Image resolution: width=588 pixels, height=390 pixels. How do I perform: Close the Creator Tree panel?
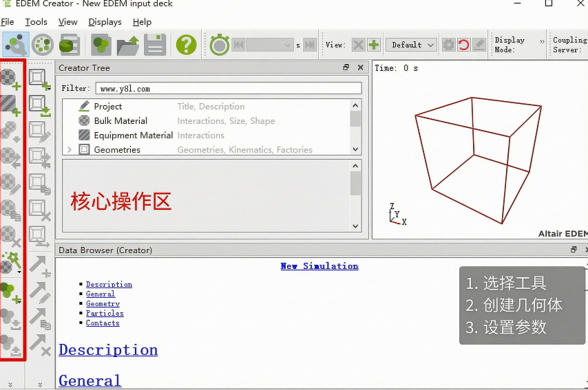click(x=360, y=67)
